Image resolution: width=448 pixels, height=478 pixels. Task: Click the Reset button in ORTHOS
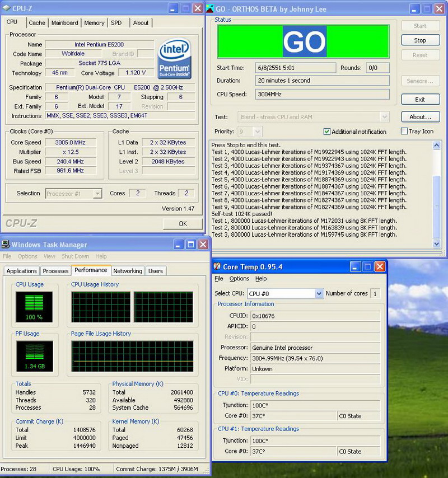tap(420, 55)
